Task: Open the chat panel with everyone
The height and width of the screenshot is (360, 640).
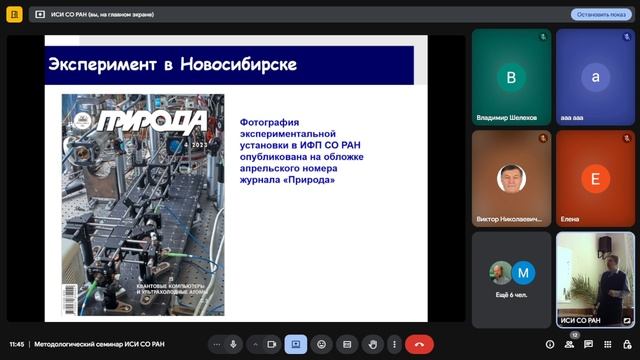Action: (588, 344)
